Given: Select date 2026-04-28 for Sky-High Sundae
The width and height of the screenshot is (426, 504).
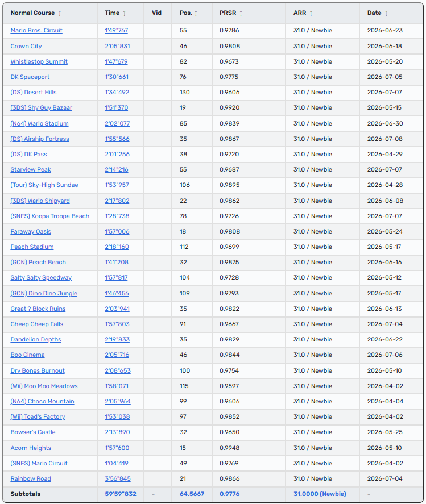Looking at the screenshot, I should 385,185.
